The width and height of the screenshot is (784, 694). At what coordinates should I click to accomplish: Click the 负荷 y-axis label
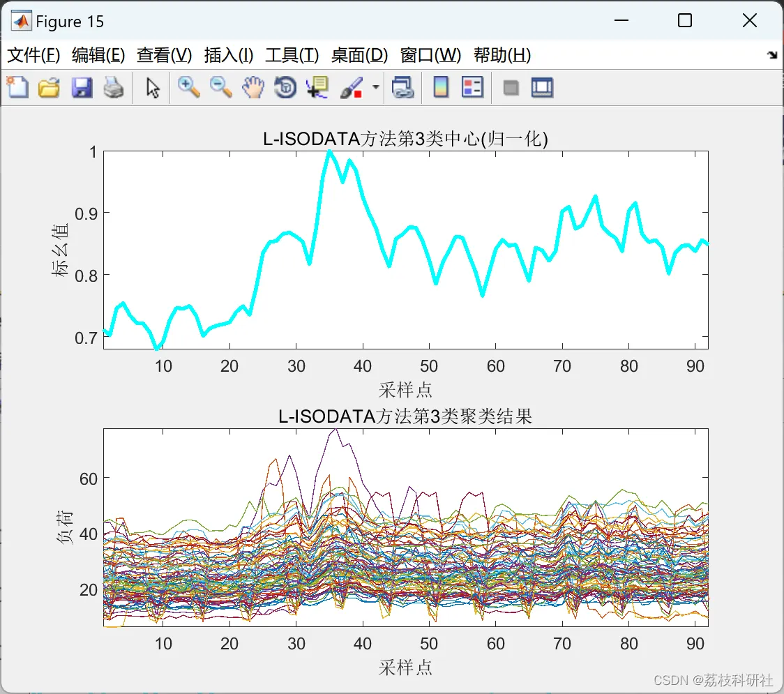point(64,527)
